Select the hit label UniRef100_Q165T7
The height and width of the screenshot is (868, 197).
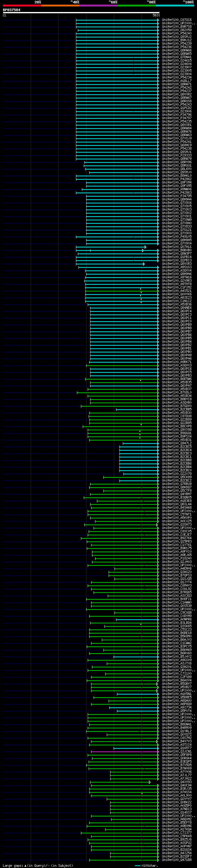pos(177,748)
